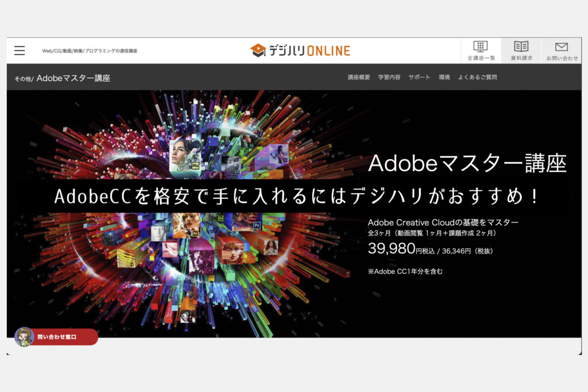Go to よくあるご質問 section

(477, 77)
